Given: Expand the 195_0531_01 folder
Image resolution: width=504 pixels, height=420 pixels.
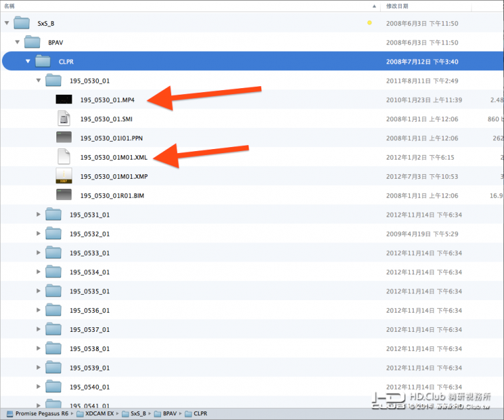Looking at the screenshot, I should [38, 215].
